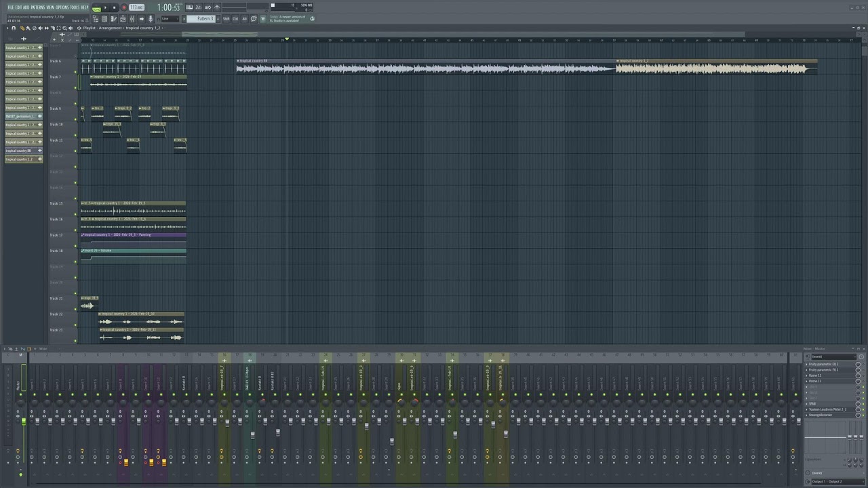The height and width of the screenshot is (488, 868).
Task: Toggle the playlist magnet snap icon
Action: [14, 28]
